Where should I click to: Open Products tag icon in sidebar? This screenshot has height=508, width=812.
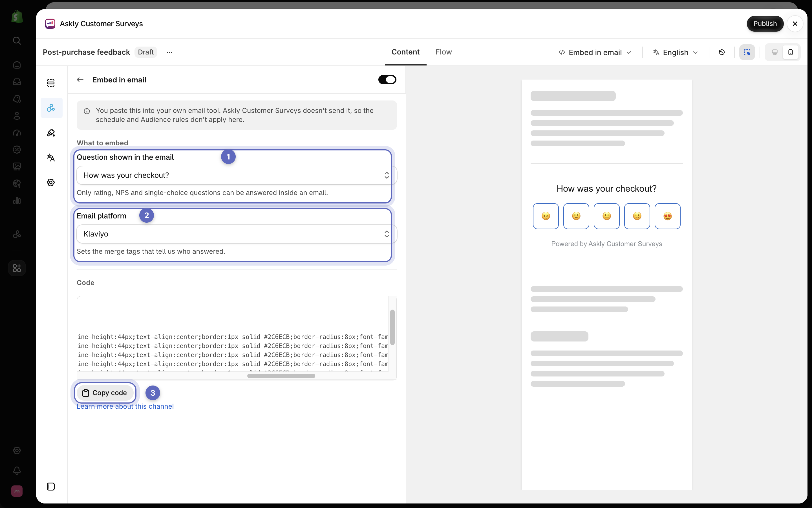point(17,99)
